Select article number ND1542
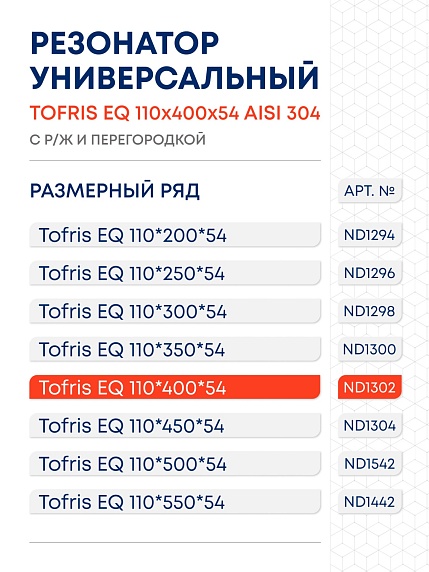Viewport: 429px width, 572px height. tap(370, 464)
